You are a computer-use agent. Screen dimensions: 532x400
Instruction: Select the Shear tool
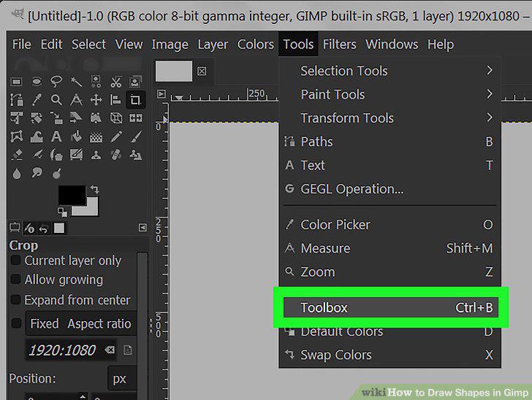pyautogui.click(x=76, y=118)
